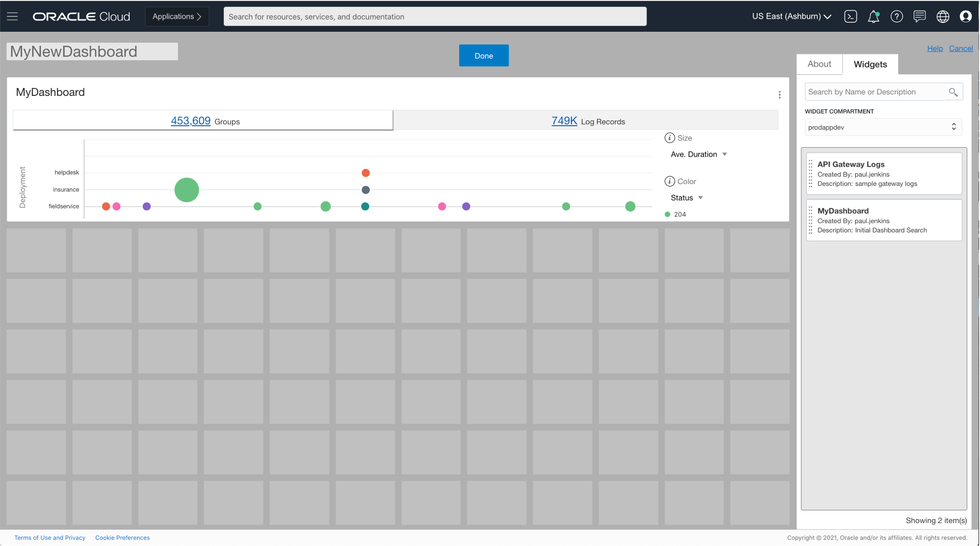980x546 pixels.
Task: Open the language globe icon
Action: pos(943,16)
